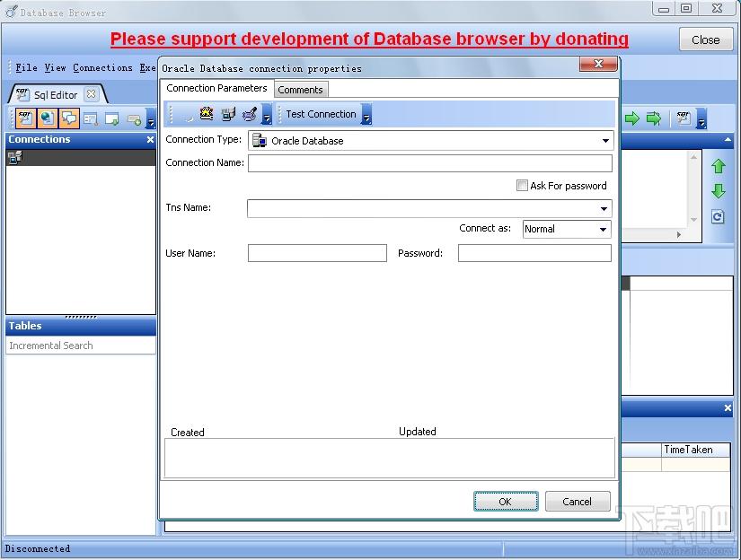Screen dimensions: 741x560
Task: Click the window with green arrow toolbar icon
Action: pos(112,119)
